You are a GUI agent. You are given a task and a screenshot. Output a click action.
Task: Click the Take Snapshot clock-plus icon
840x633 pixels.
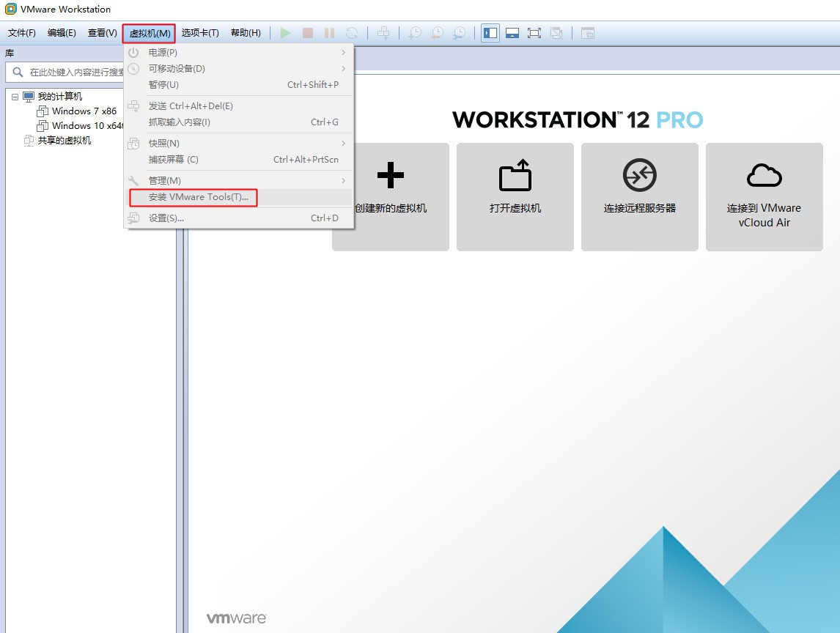[415, 33]
